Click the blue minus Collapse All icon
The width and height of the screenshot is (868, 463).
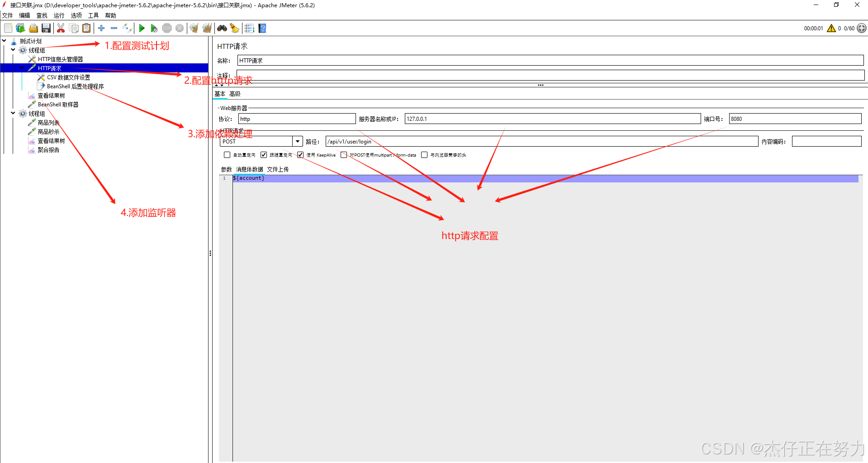114,28
